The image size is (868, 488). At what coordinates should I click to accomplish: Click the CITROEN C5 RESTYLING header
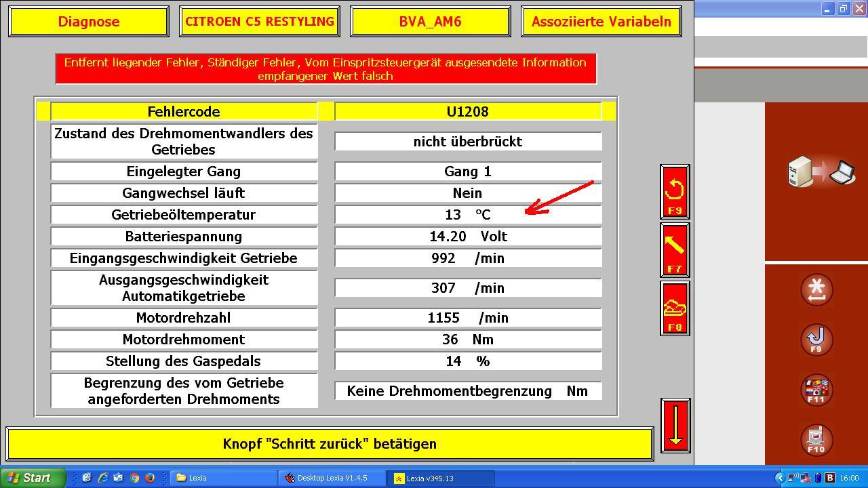pyautogui.click(x=259, y=21)
